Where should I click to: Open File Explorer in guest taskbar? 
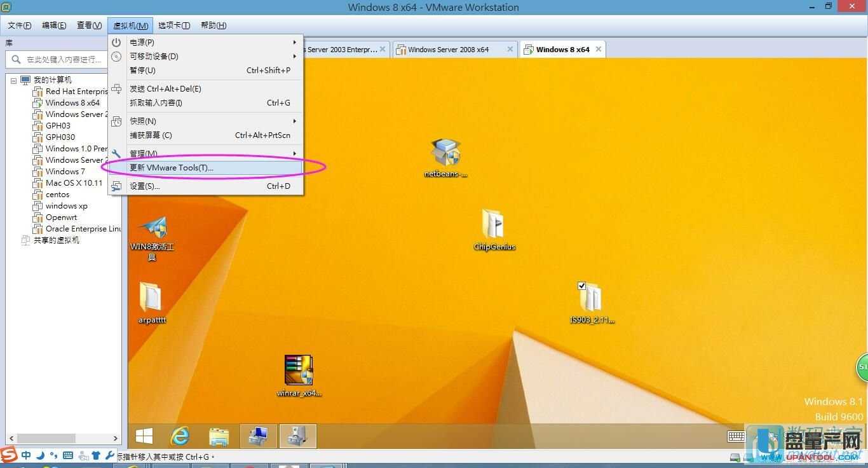[219, 436]
